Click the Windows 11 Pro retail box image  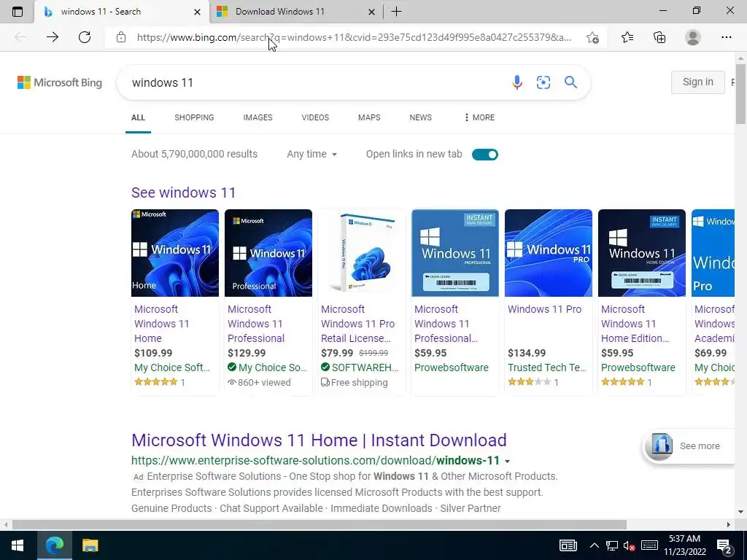click(362, 253)
